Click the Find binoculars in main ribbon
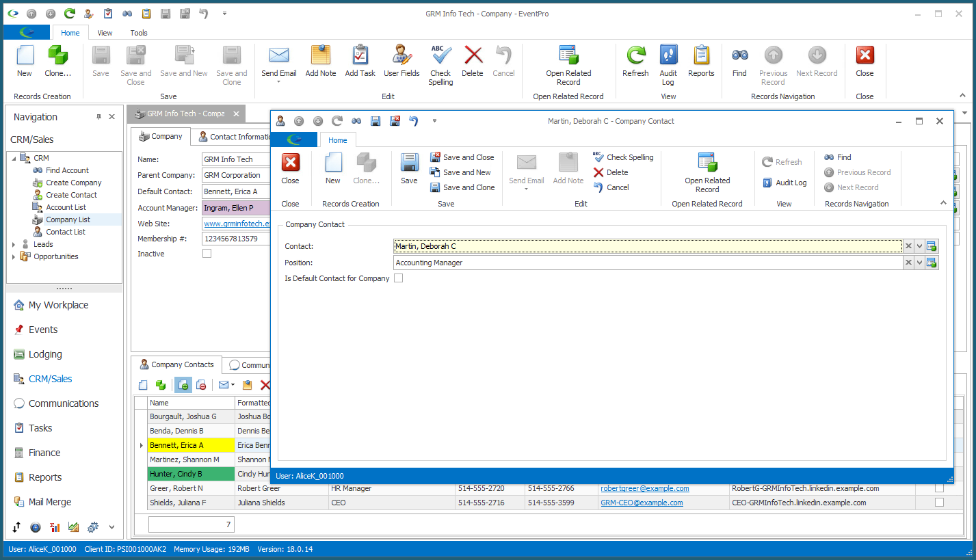The width and height of the screenshot is (976, 560). pos(739,62)
